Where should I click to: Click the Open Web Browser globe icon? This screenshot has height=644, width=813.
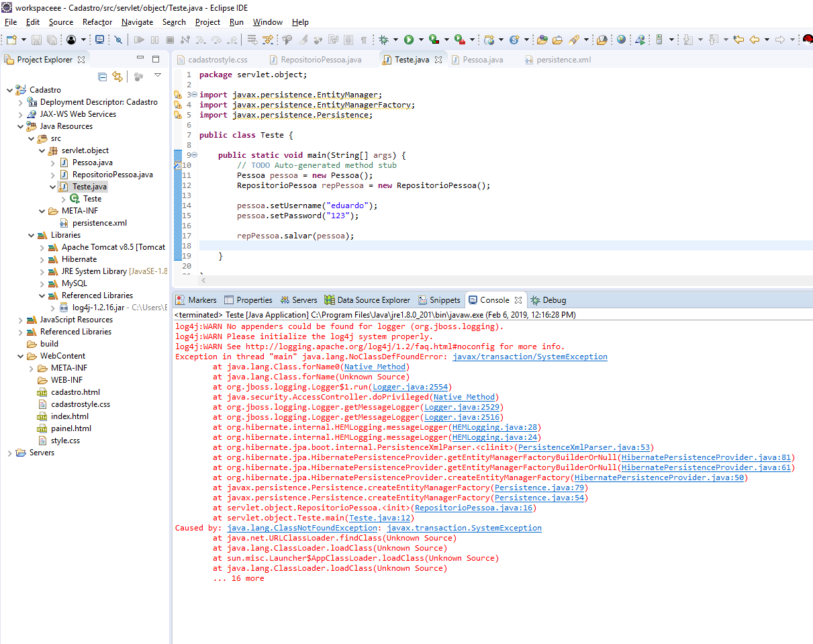[622, 40]
